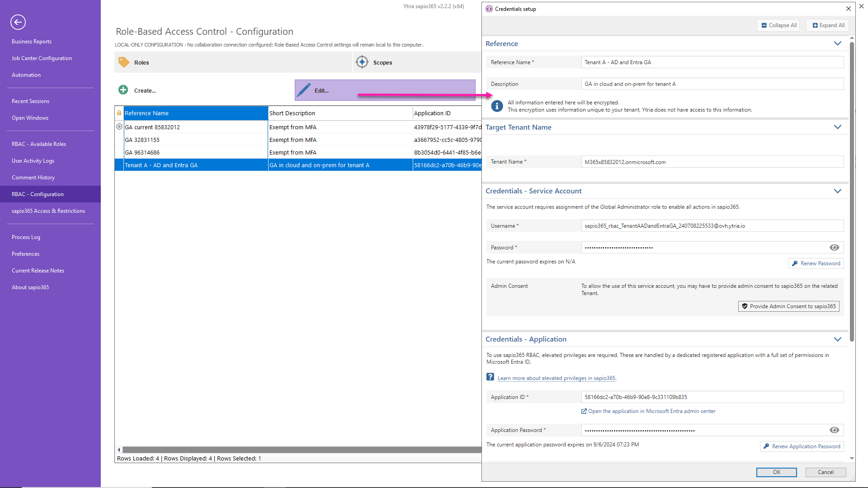Click the Roles tag icon
868x488 pixels.
tap(124, 62)
